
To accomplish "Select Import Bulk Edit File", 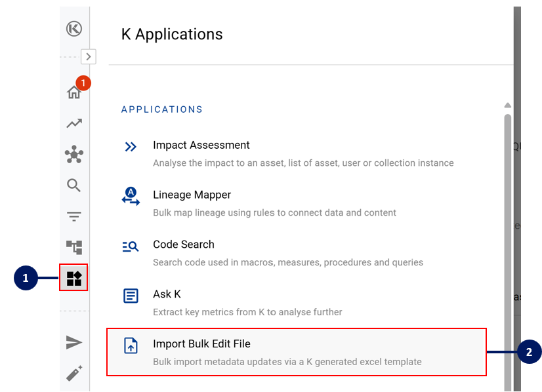I will pos(201,344).
